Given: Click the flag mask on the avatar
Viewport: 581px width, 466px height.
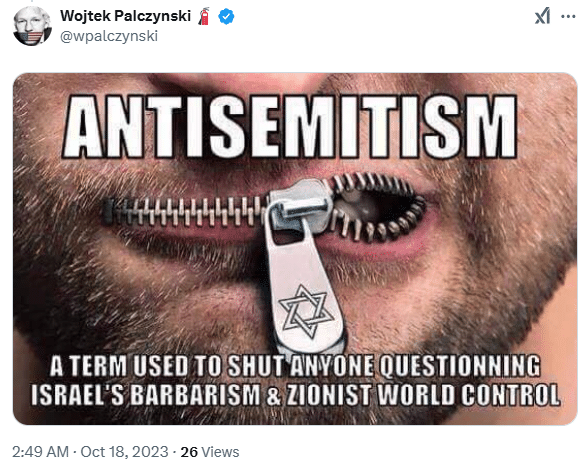Looking at the screenshot, I should 31,37.
